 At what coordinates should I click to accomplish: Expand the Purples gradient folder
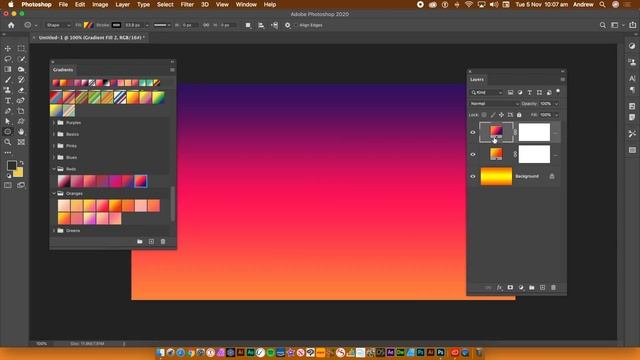pos(54,122)
